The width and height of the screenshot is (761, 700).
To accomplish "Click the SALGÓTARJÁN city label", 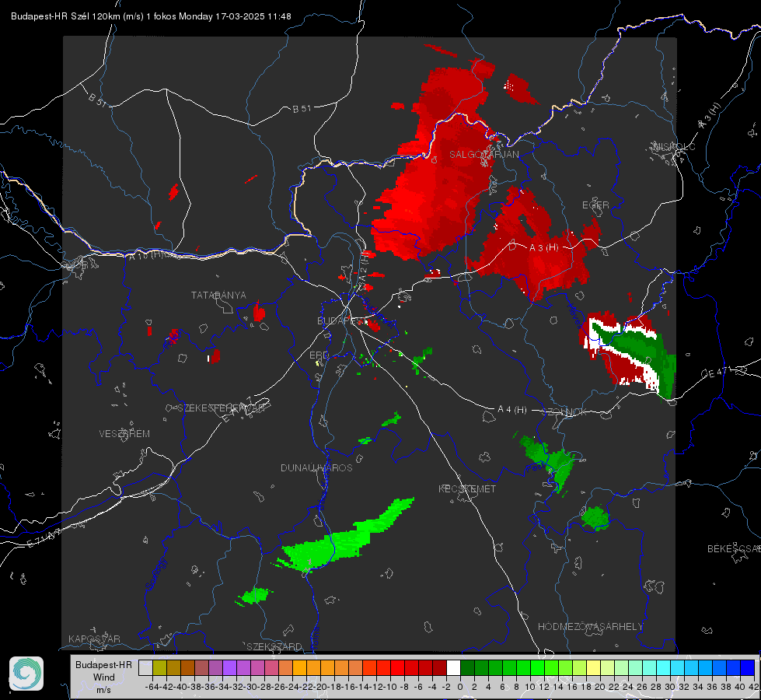I will (x=483, y=155).
